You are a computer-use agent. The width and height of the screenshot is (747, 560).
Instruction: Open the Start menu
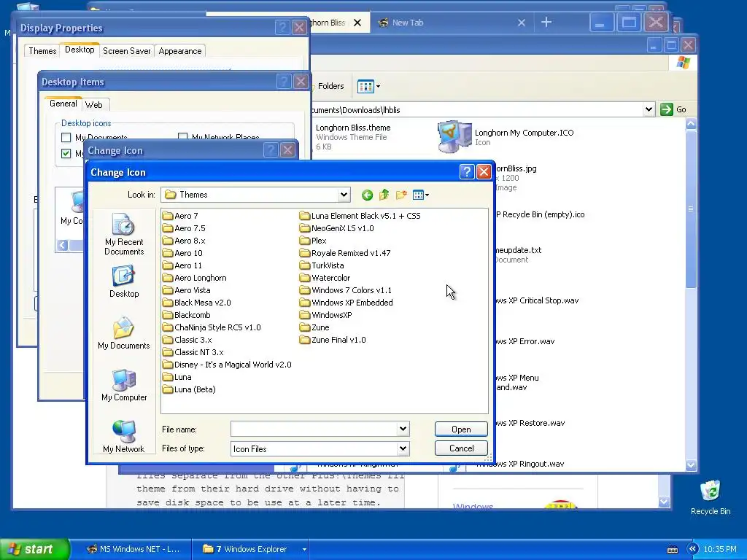pos(34,549)
